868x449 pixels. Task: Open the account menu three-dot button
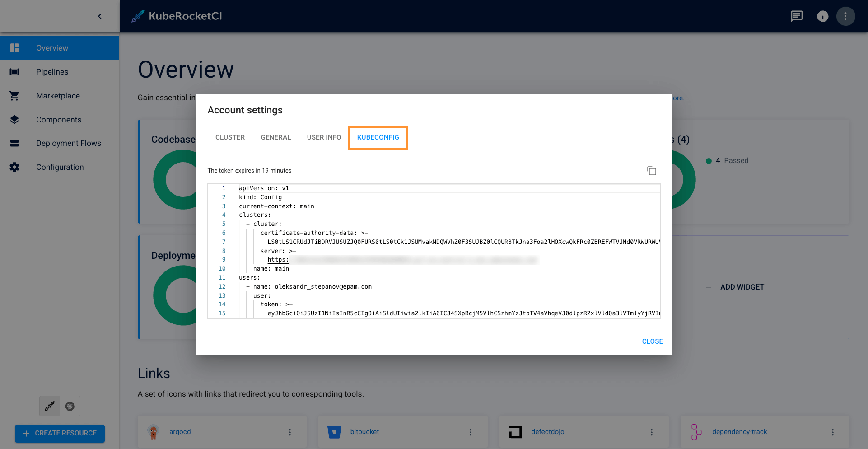click(845, 16)
